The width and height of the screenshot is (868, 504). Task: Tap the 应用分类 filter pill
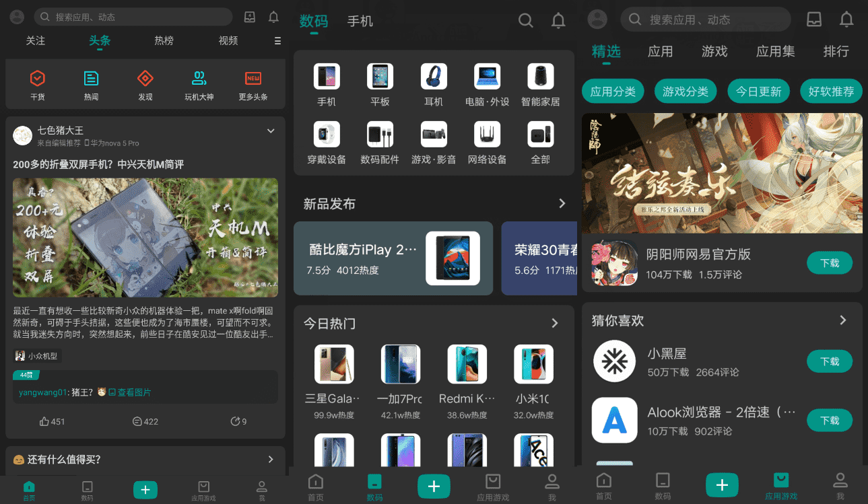613,90
